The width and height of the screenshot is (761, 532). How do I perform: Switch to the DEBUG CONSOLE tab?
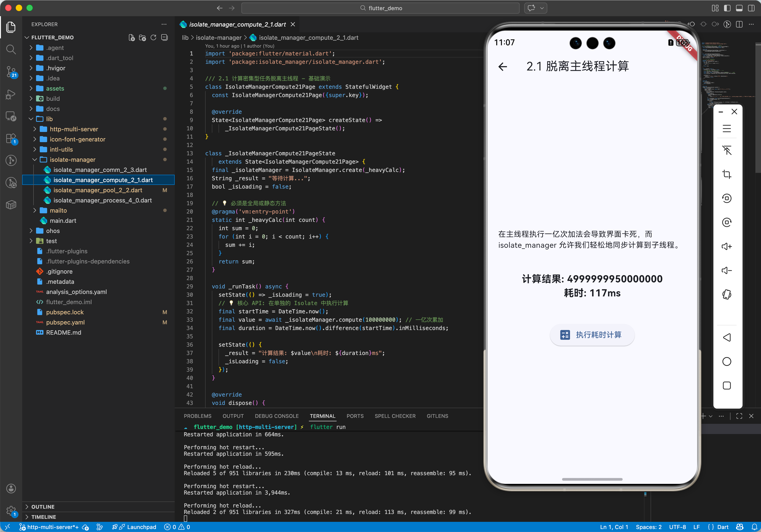coord(277,416)
